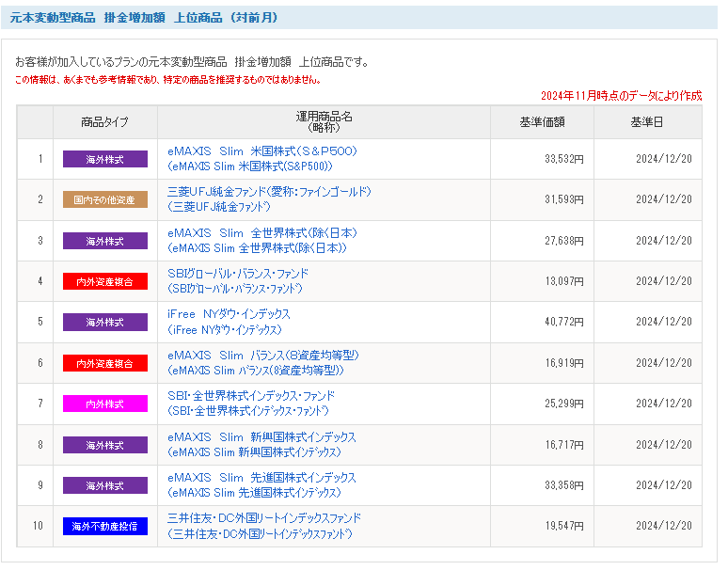Click 海外株式 badge in rank 8 row
Image resolution: width=728 pixels, height=570 pixels.
coord(105,445)
